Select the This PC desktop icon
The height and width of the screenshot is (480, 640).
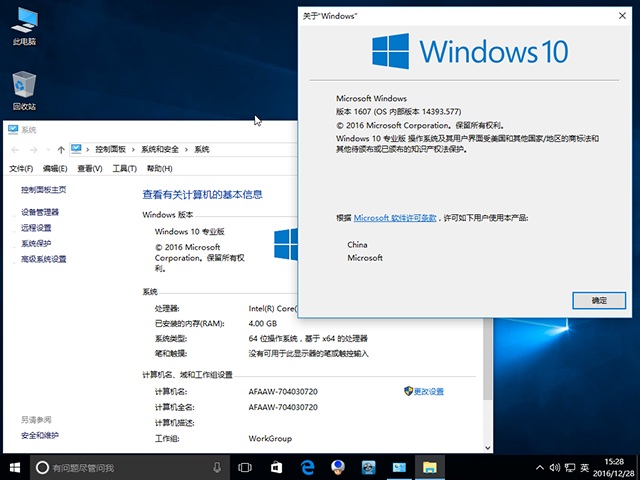coord(24,25)
